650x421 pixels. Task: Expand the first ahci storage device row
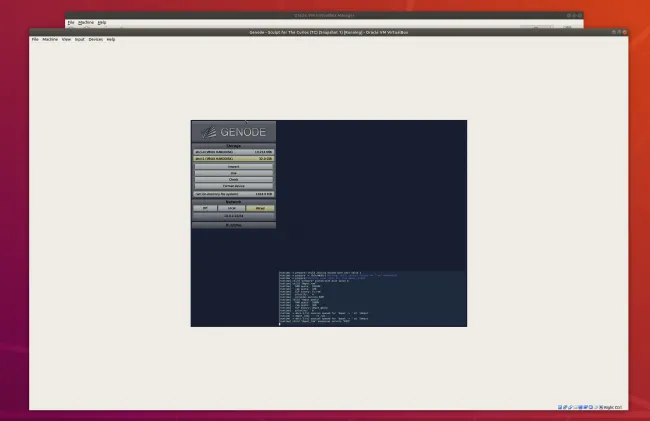point(233,152)
